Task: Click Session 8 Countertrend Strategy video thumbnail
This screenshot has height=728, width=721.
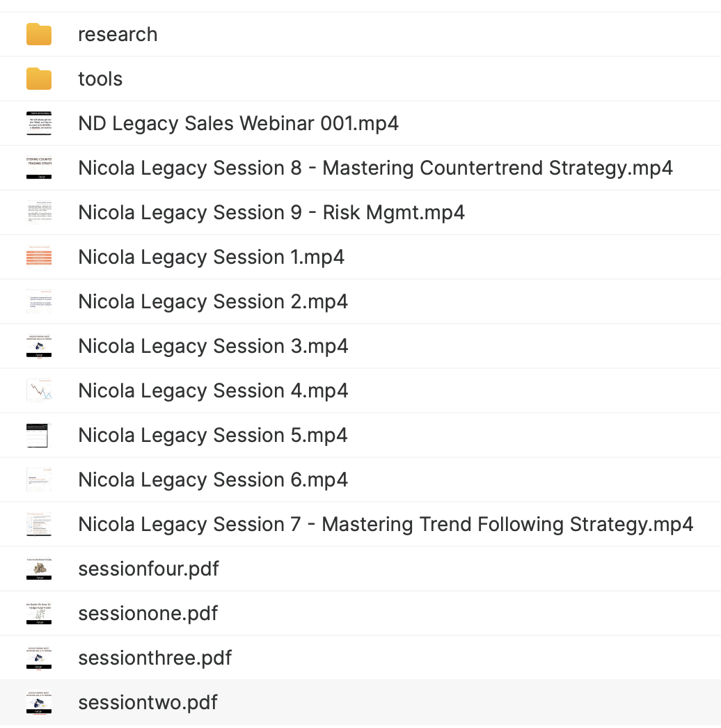Action: tap(39, 168)
